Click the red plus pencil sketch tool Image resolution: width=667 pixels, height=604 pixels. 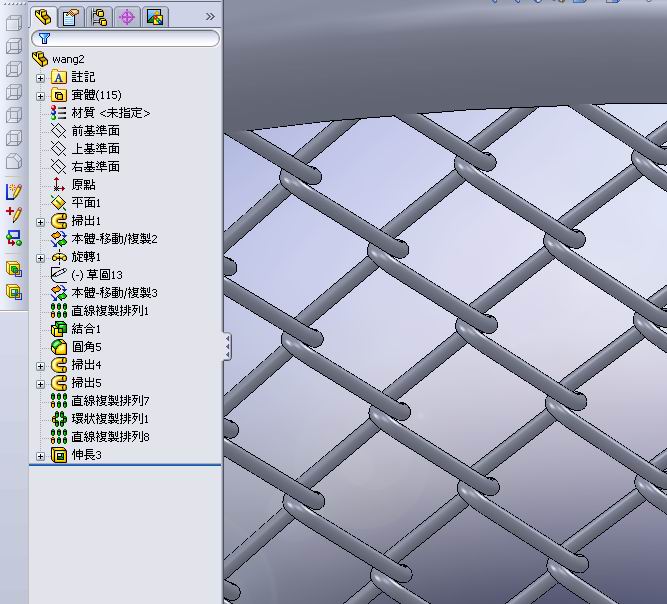pyautogui.click(x=14, y=214)
